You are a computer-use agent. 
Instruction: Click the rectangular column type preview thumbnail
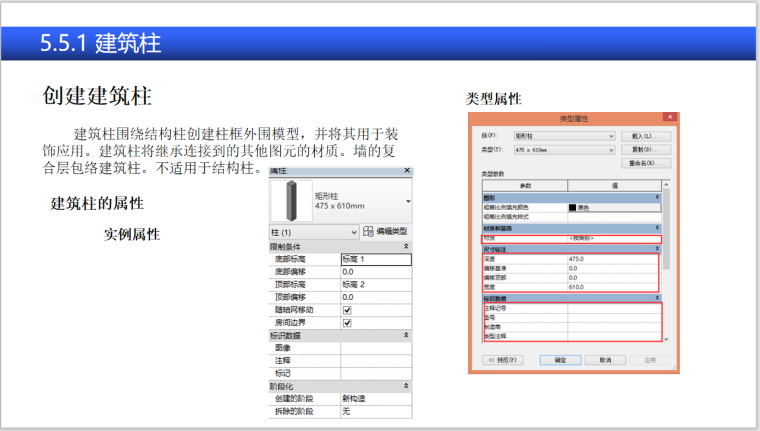coord(291,198)
